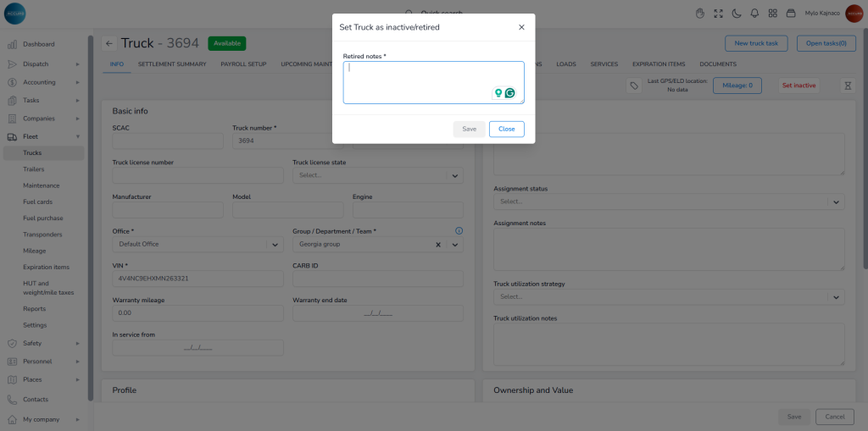Screen dimensions: 868x431
Task: Open the Documents tab
Action: (x=717, y=64)
